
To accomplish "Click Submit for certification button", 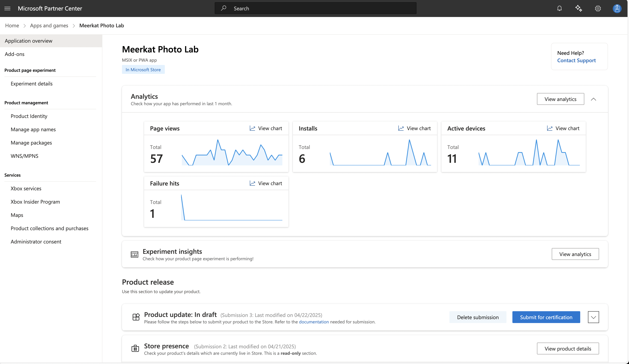I will coord(546,317).
